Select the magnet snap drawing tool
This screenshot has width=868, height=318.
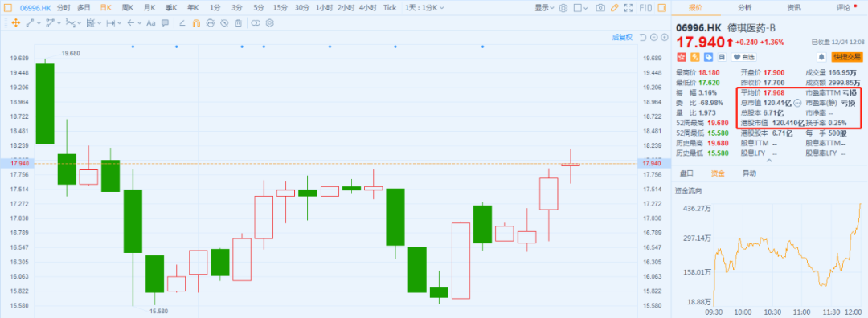196,23
